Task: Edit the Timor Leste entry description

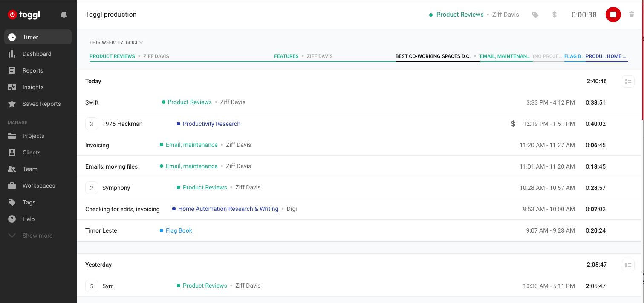Action: [x=101, y=230]
